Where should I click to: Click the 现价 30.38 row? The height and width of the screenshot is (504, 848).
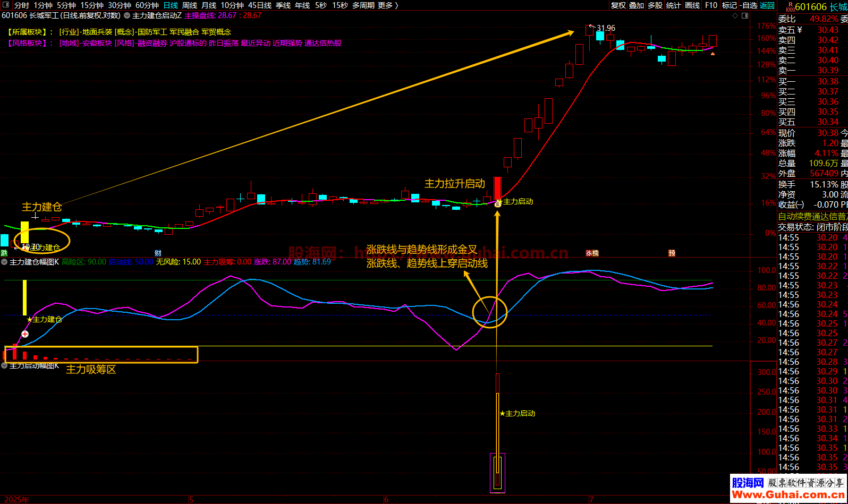(809, 133)
